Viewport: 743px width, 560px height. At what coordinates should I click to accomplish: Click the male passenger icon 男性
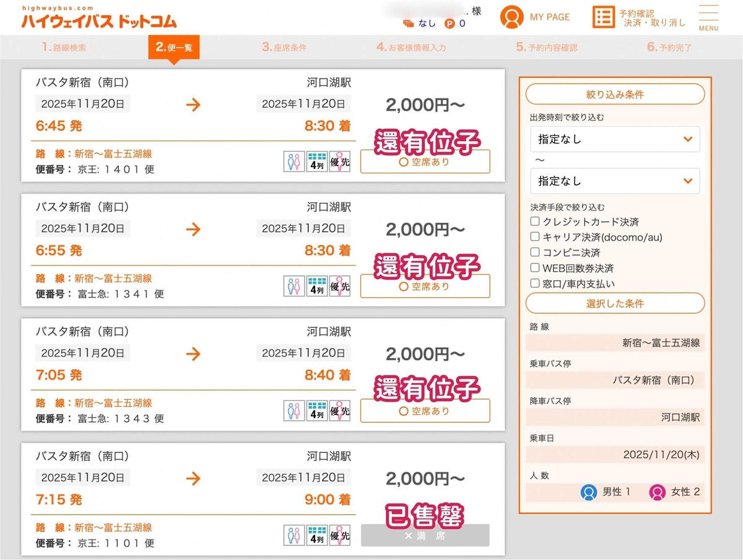pyautogui.click(x=588, y=493)
